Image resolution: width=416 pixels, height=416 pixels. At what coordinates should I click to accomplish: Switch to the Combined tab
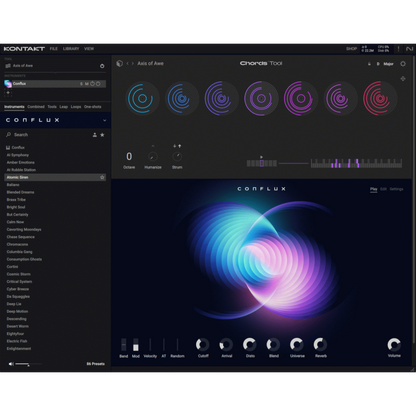pyautogui.click(x=36, y=107)
